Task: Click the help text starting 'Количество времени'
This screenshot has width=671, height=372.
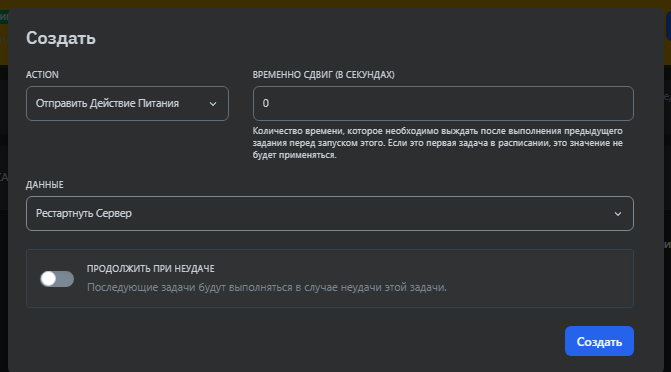Action: pyautogui.click(x=437, y=143)
